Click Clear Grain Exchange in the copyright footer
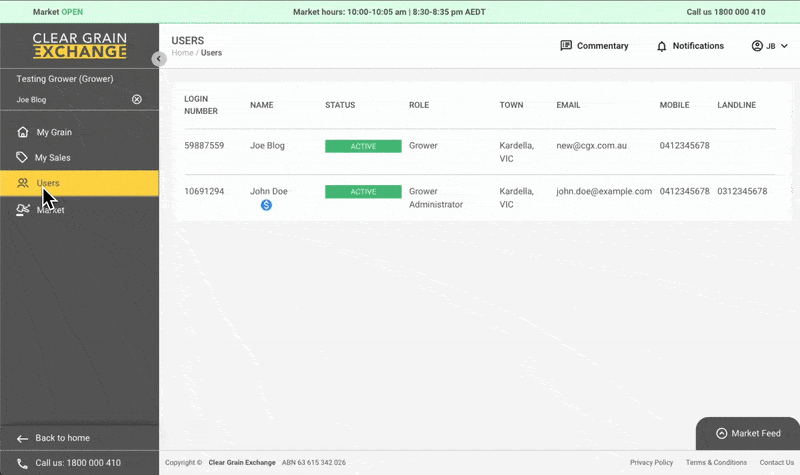800x475 pixels. 242,462
